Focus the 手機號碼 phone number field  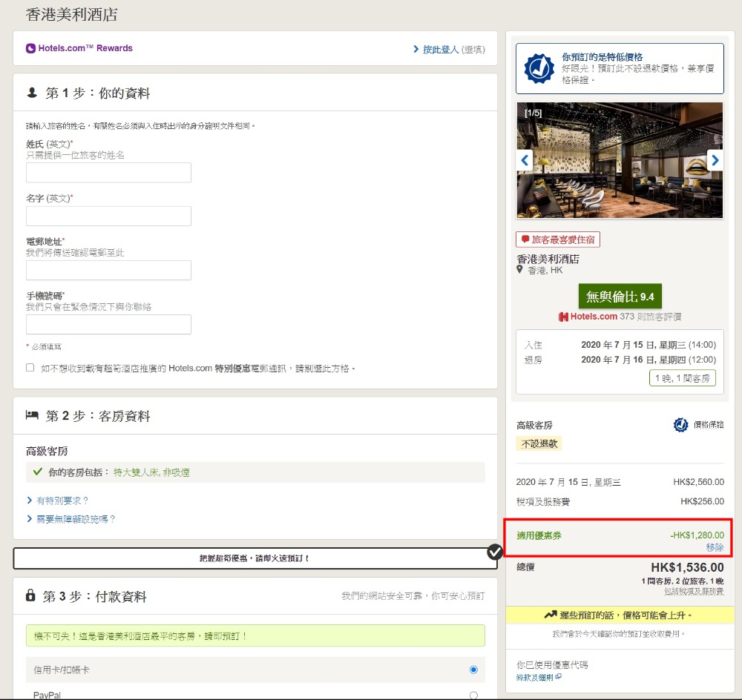point(108,324)
